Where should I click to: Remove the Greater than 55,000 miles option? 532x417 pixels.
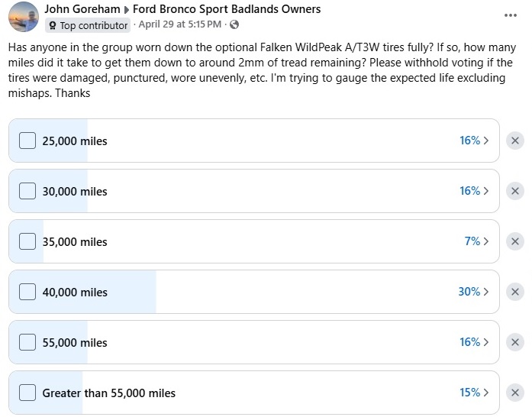(x=515, y=393)
